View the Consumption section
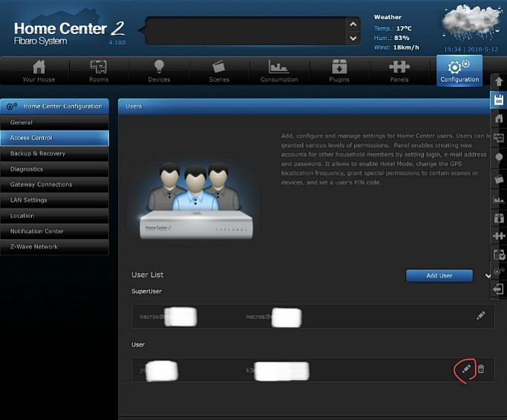The image size is (507, 420). (x=279, y=71)
